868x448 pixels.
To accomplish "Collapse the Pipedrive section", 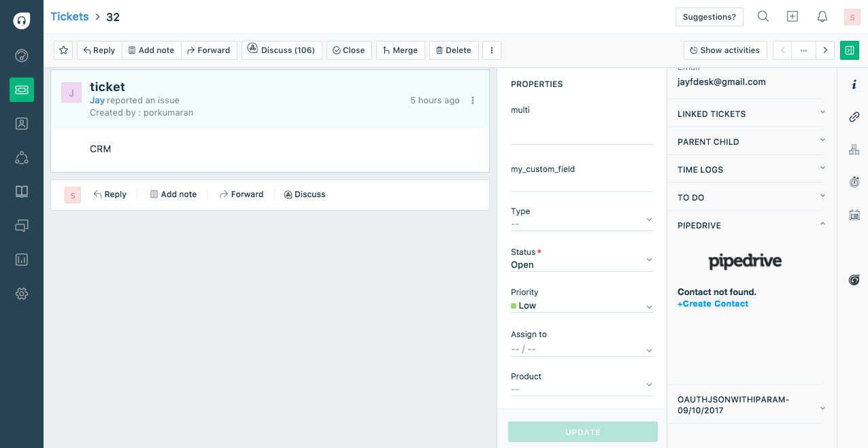I will point(822,225).
